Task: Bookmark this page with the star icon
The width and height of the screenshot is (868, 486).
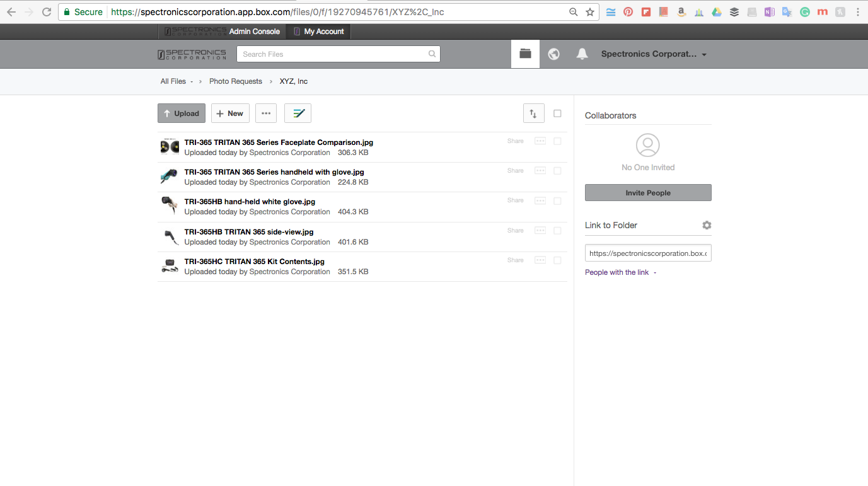Action: [590, 12]
